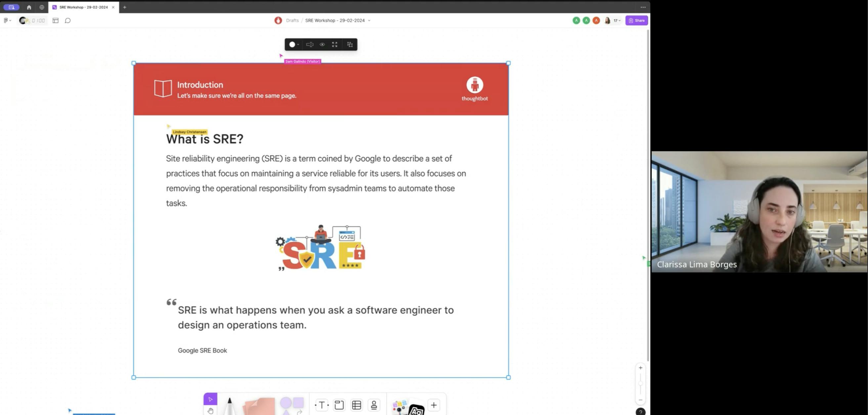Screen dimensions: 868x415
Task: Start the 0:00 timer widget
Action: (x=32, y=20)
